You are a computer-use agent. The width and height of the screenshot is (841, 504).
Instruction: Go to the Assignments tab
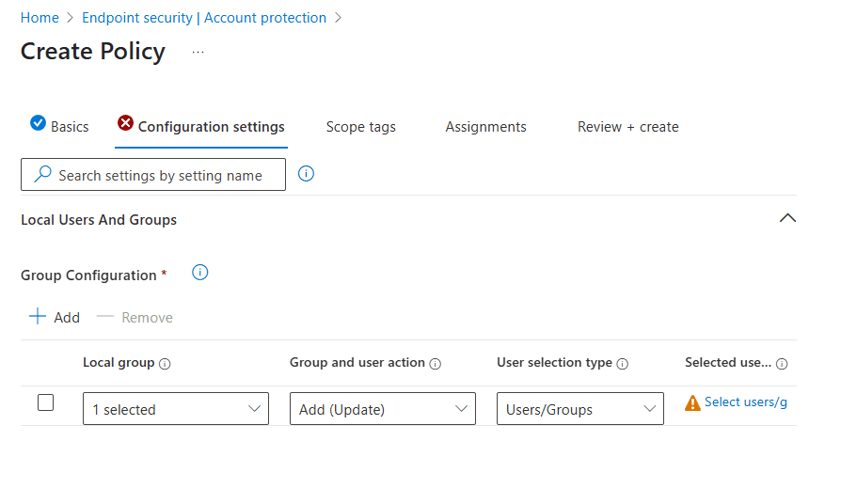pyautogui.click(x=485, y=127)
